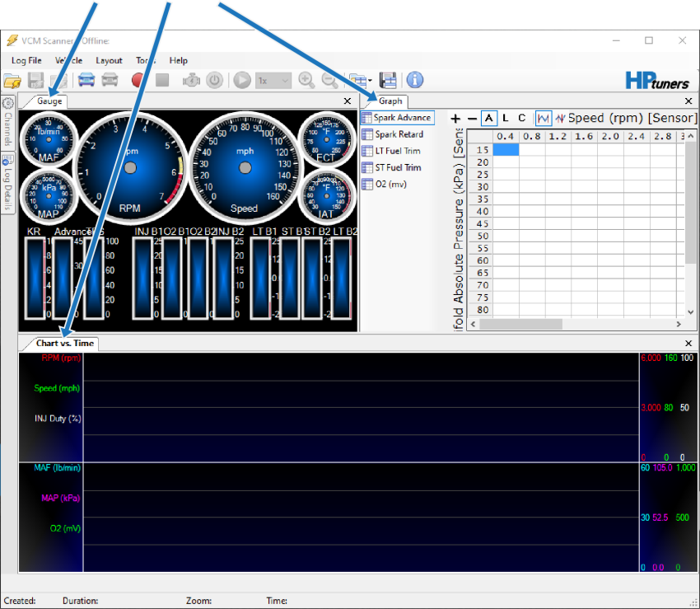
Task: Click the zoom in magnifier icon
Action: [306, 81]
